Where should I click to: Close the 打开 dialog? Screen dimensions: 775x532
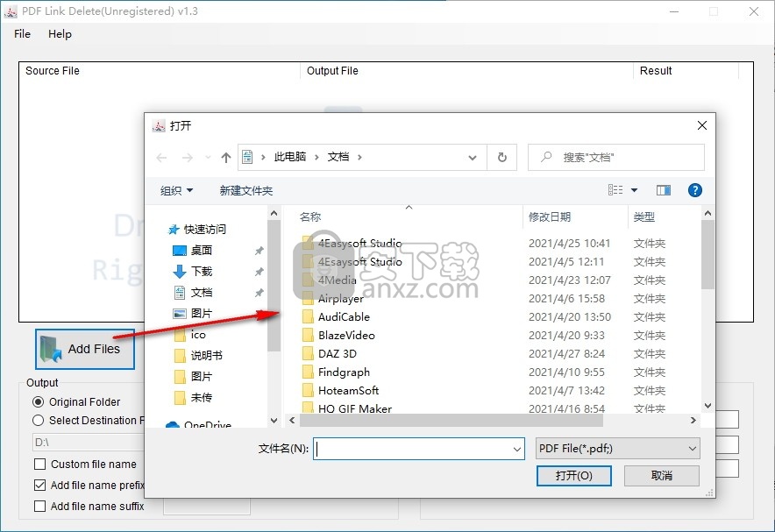(x=702, y=125)
